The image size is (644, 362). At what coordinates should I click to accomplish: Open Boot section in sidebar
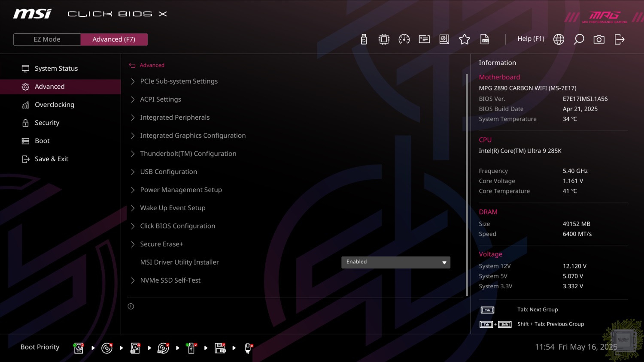(60, 141)
